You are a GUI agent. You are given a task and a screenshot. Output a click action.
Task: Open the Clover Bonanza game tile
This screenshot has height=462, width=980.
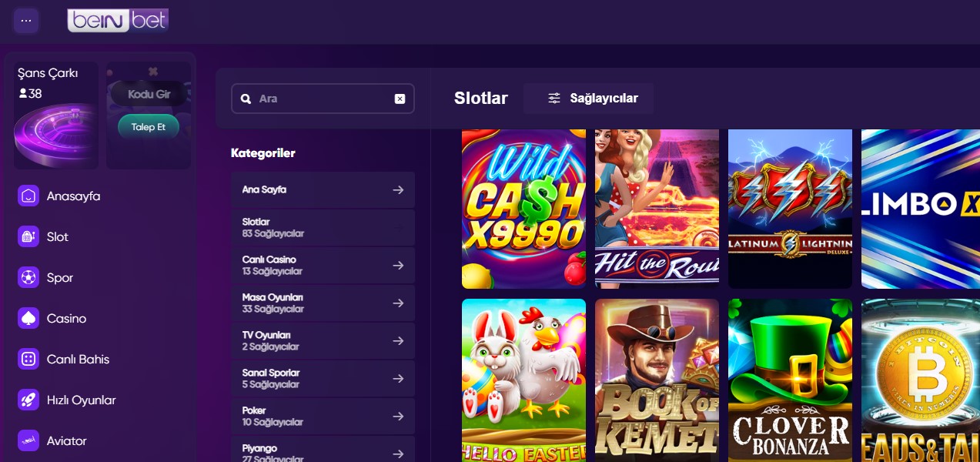click(790, 380)
